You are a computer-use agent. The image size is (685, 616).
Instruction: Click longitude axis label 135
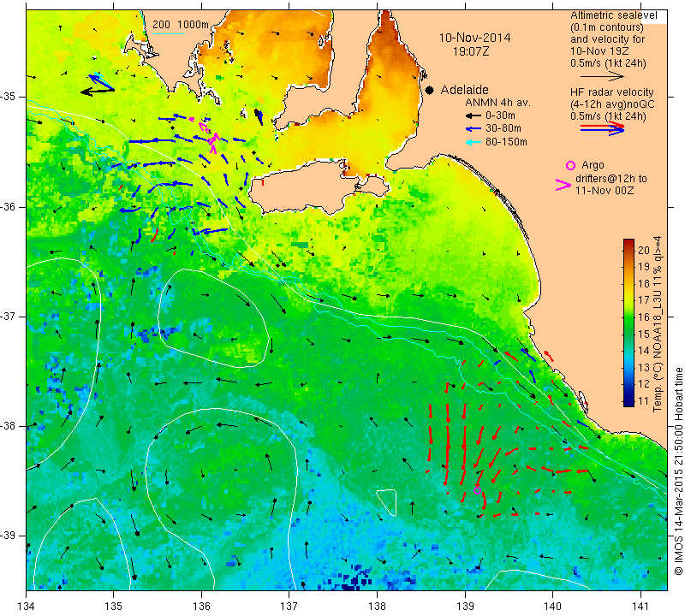click(114, 607)
